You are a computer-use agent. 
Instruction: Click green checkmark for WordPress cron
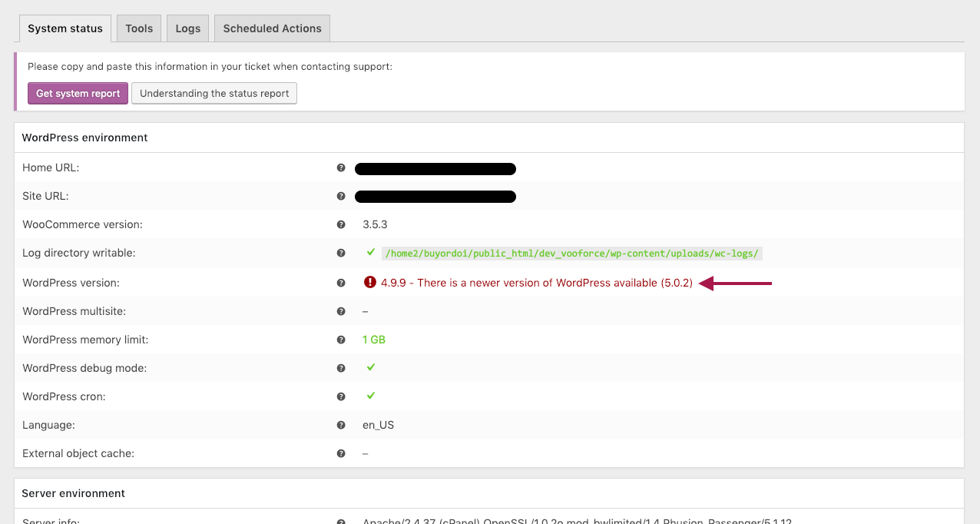(x=371, y=396)
